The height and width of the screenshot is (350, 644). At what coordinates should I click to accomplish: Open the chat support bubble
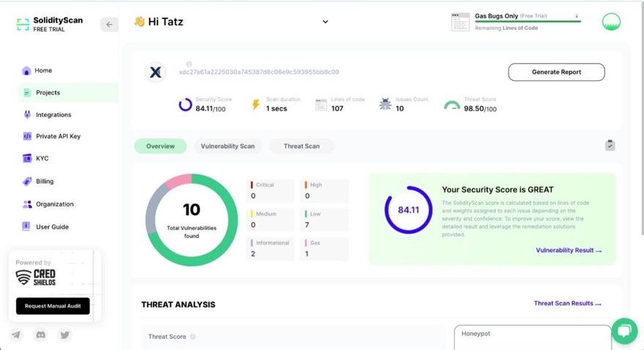(x=624, y=331)
